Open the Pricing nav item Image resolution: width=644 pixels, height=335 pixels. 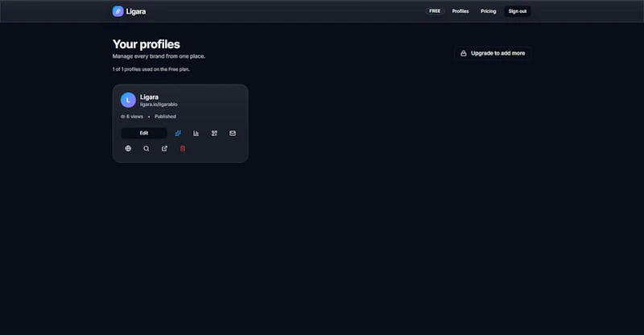pyautogui.click(x=489, y=11)
